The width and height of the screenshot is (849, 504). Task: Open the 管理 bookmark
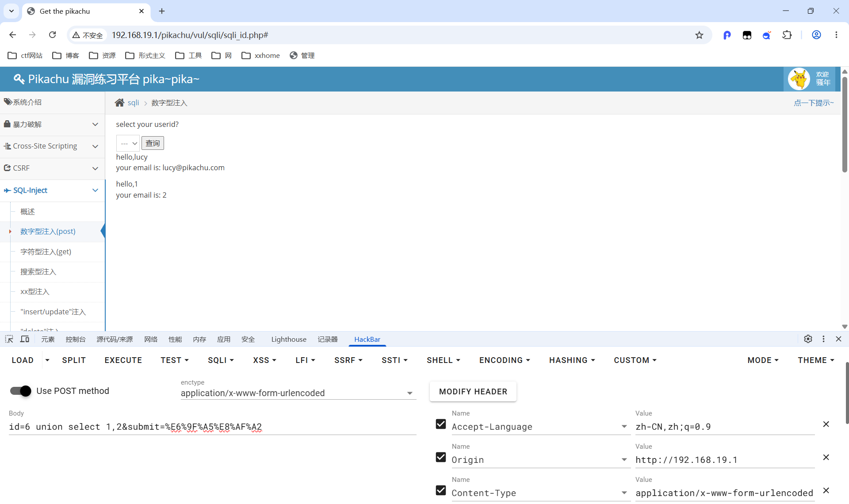point(302,55)
